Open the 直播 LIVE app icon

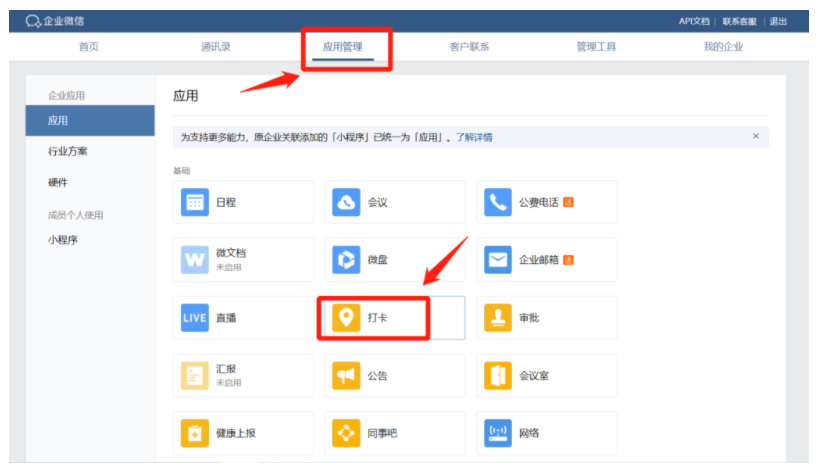pos(195,318)
